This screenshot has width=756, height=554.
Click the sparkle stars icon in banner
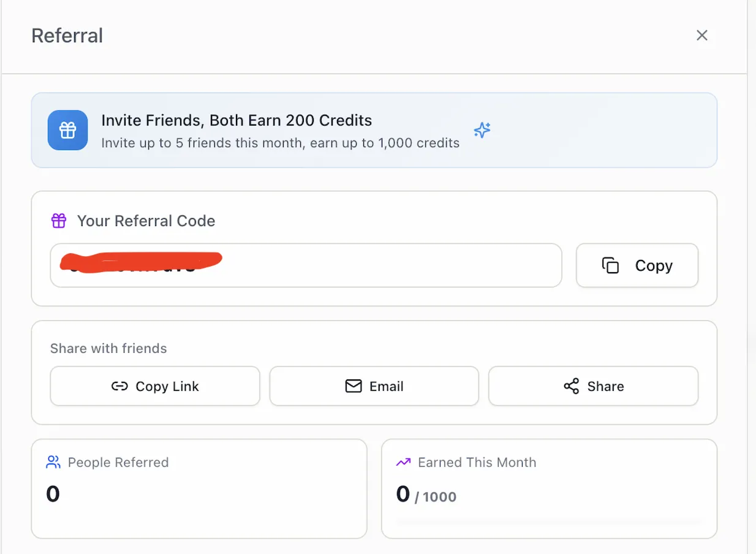coord(482,130)
